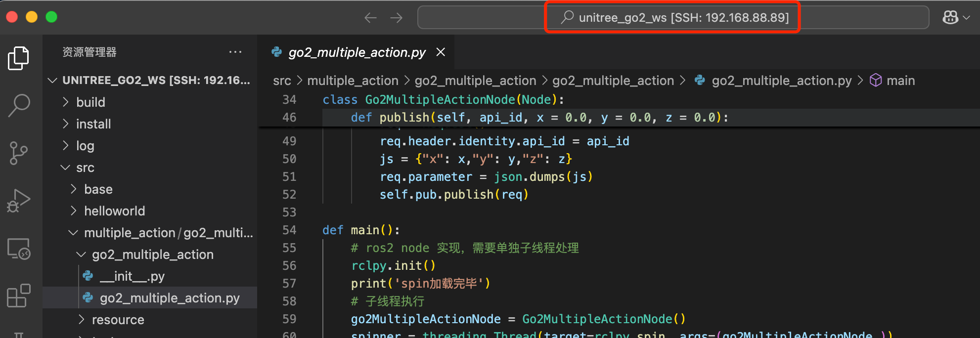Click line number 49 in the gutter
980x338 pixels.
289,141
